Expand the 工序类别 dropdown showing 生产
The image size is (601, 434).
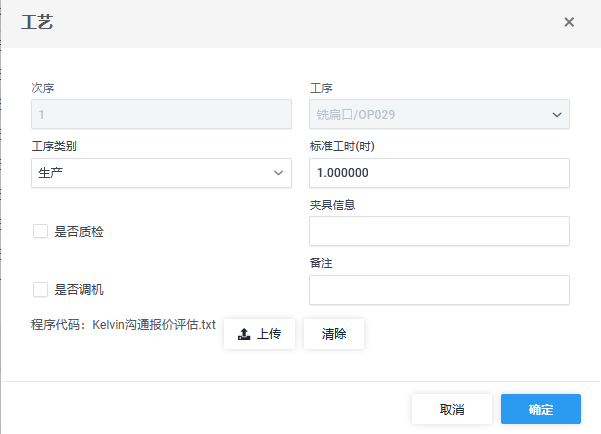tap(161, 173)
